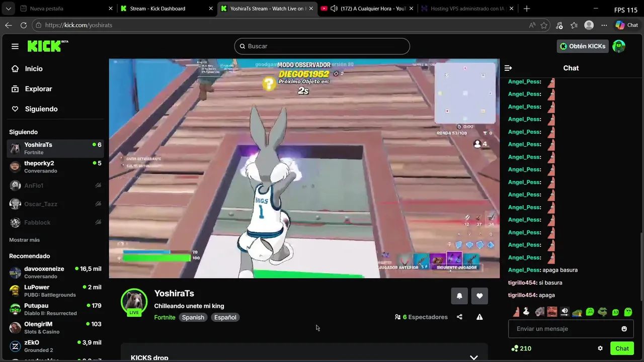644x362 pixels.
Task: Click the share stream icon
Action: coord(459,317)
